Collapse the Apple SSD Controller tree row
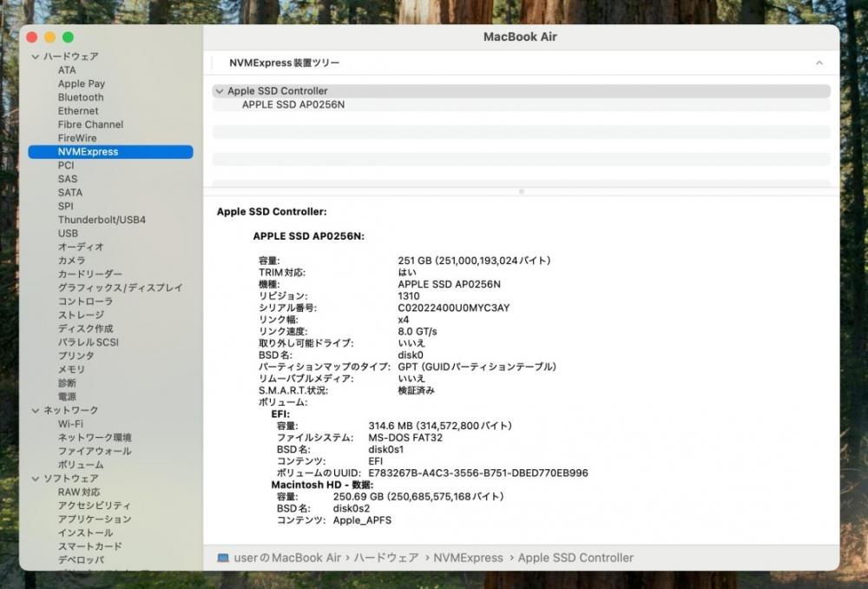Viewport: 868px width, 589px height. click(x=219, y=91)
